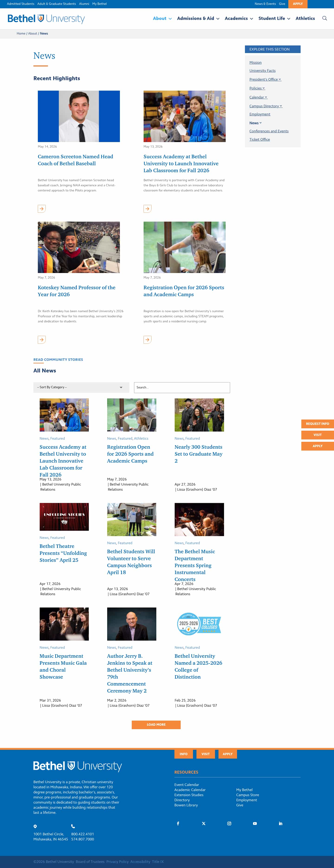This screenshot has width=334, height=868.
Task: Expand the About navigation menu
Action: click(162, 18)
